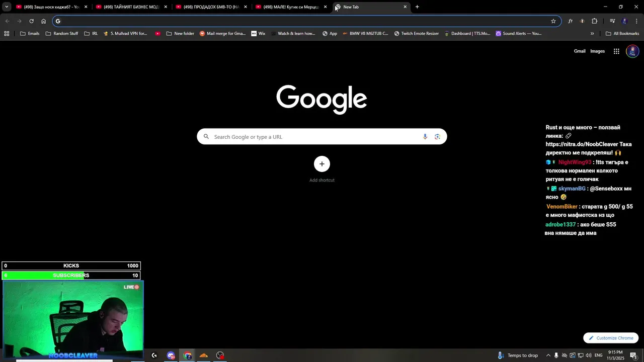Open the All Bookmarks folder
Screen dimensions: 644x362
click(622, 34)
